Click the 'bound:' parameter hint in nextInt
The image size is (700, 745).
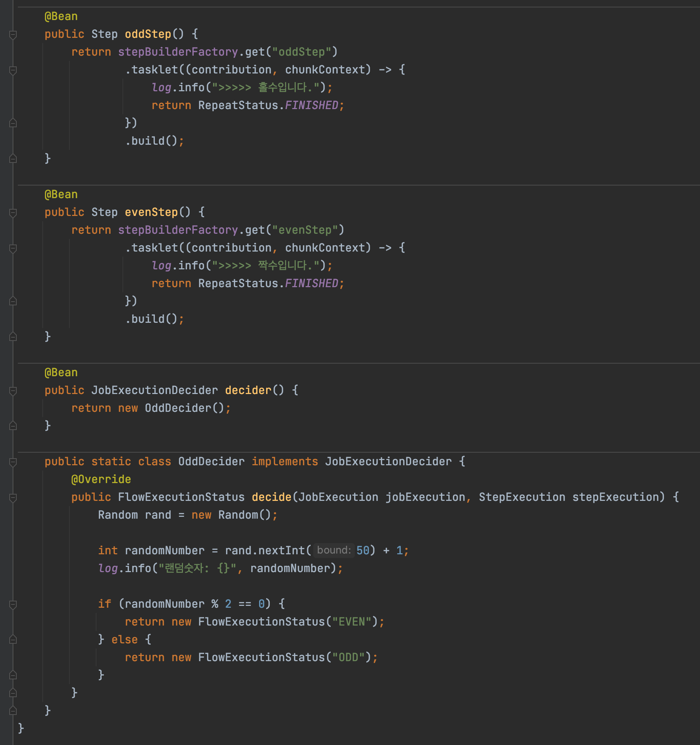(333, 550)
